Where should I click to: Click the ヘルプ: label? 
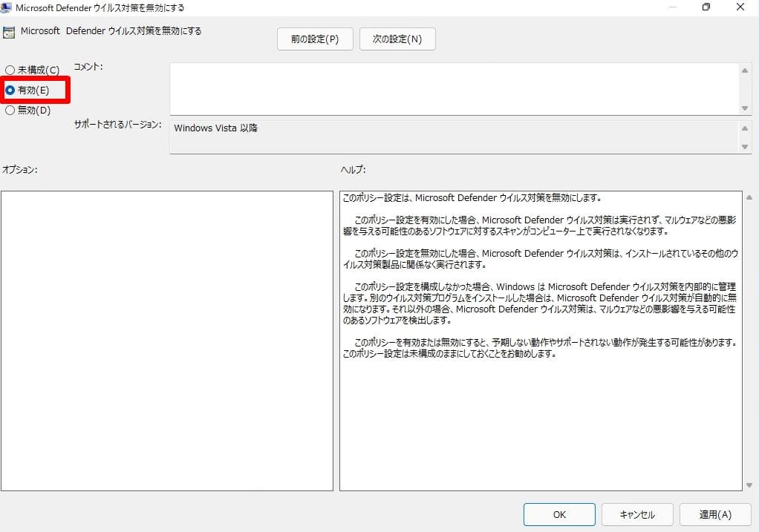pos(354,170)
